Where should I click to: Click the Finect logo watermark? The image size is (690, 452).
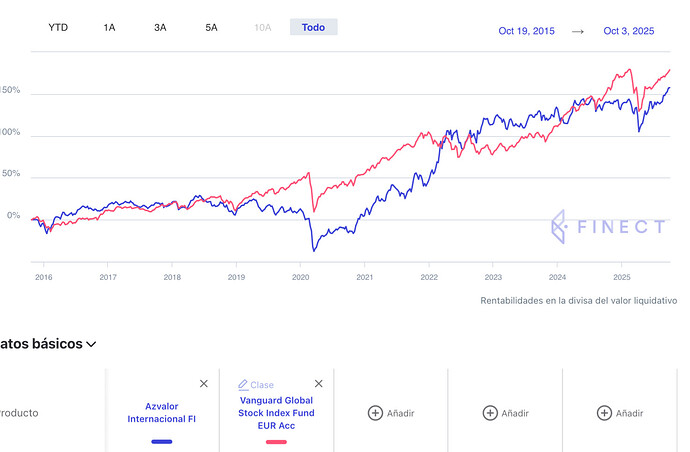click(608, 227)
